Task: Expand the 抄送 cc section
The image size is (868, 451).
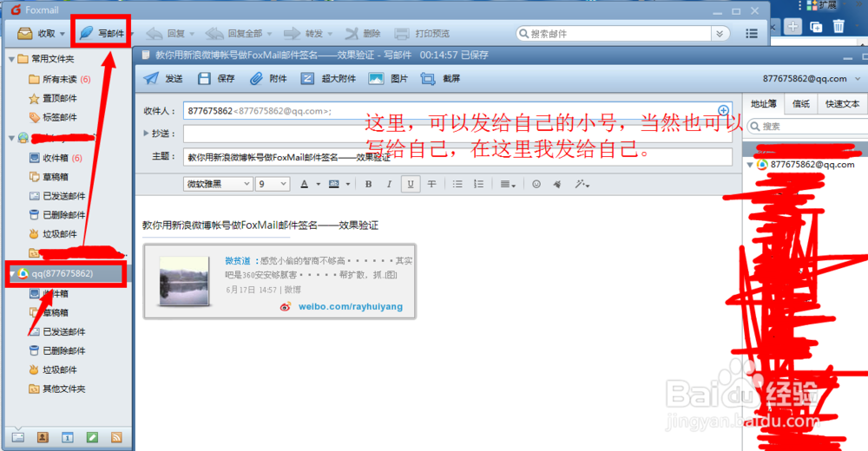Action: (x=146, y=134)
